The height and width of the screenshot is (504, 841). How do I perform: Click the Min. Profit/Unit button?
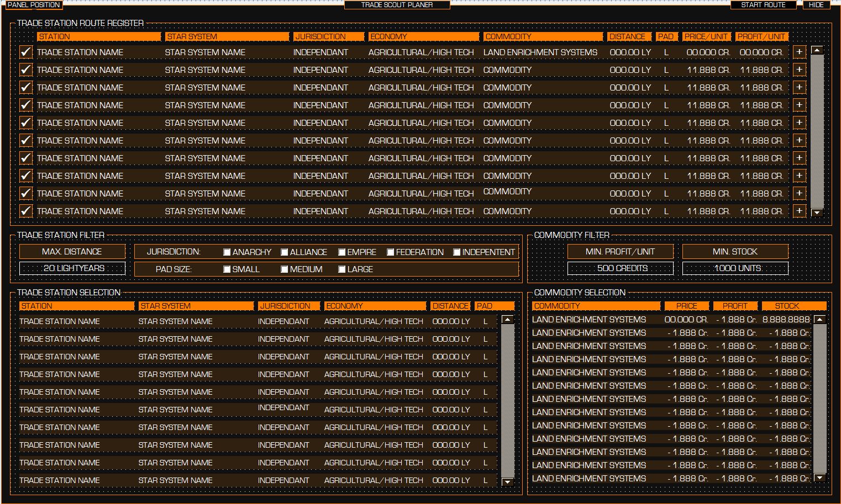pos(621,252)
